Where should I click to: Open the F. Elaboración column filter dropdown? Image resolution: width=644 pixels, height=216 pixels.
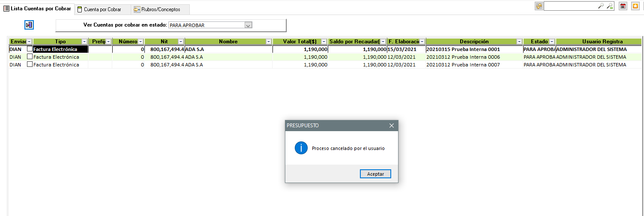[x=422, y=42]
